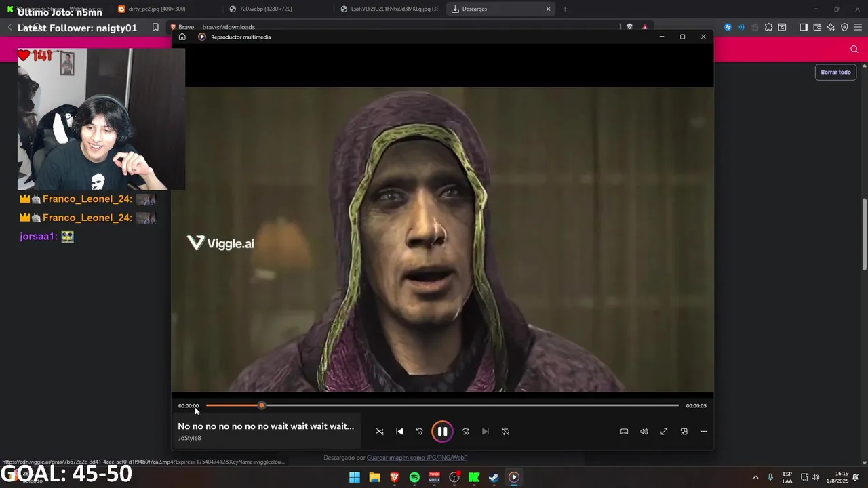Pause the video with the pause button
This screenshot has width=868, height=488.
[x=442, y=431]
